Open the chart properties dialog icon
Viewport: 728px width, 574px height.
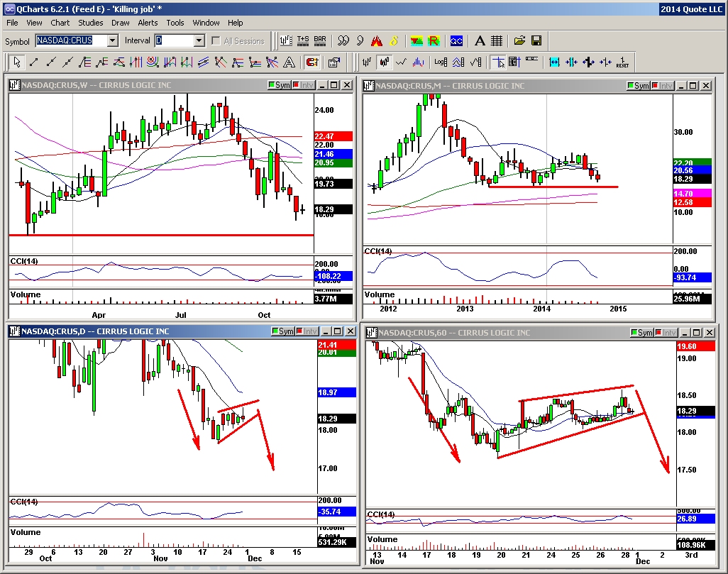pos(333,62)
